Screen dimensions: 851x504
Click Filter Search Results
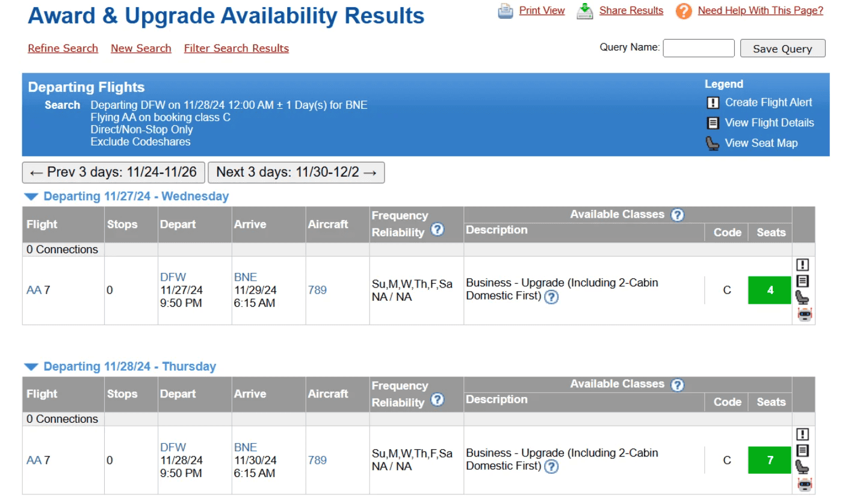(236, 48)
